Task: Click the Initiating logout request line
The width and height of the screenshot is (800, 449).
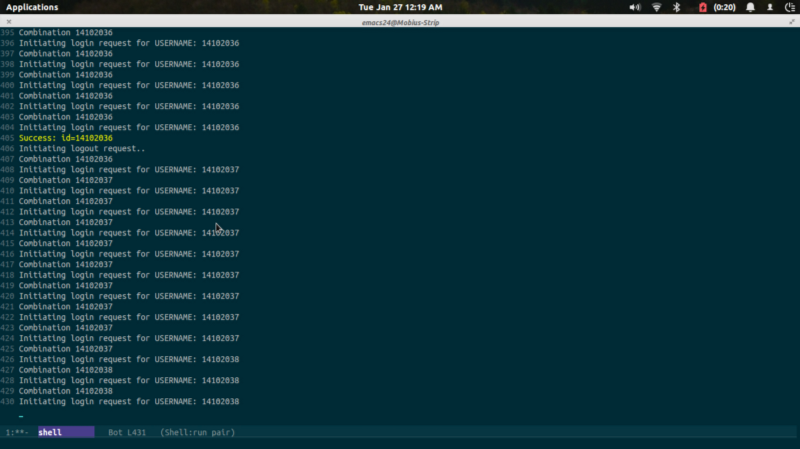Action: coord(82,148)
